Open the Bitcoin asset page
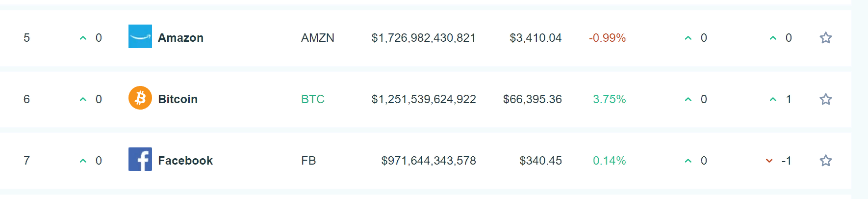 coord(178,99)
